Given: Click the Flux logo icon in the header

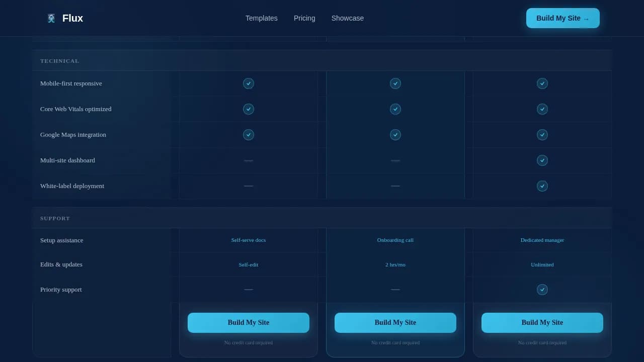Looking at the screenshot, I should (51, 18).
